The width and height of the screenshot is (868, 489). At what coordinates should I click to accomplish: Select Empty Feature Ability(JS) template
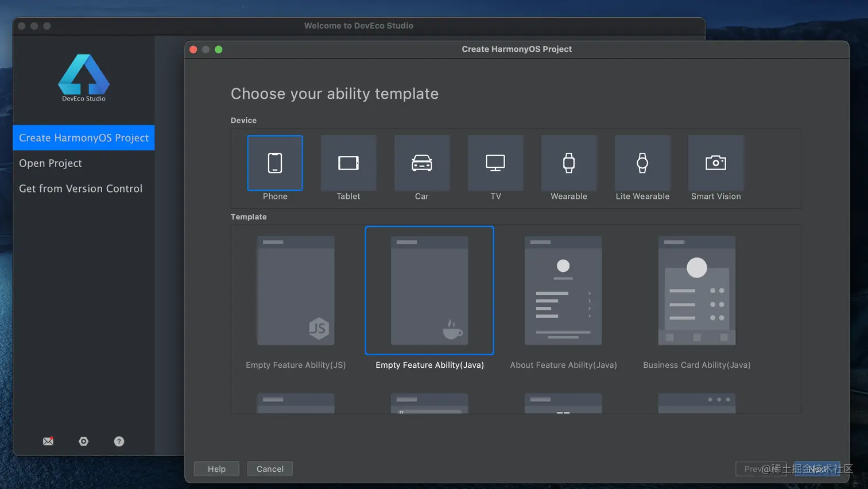pyautogui.click(x=296, y=291)
